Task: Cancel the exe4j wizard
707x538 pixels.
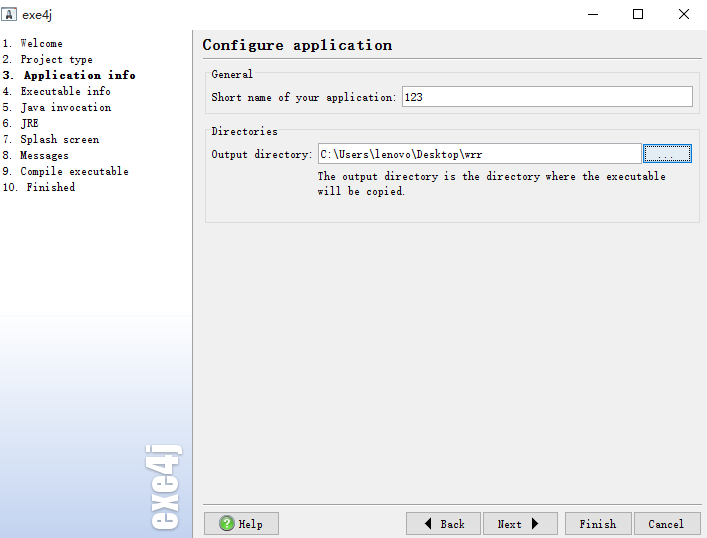Action: point(667,524)
